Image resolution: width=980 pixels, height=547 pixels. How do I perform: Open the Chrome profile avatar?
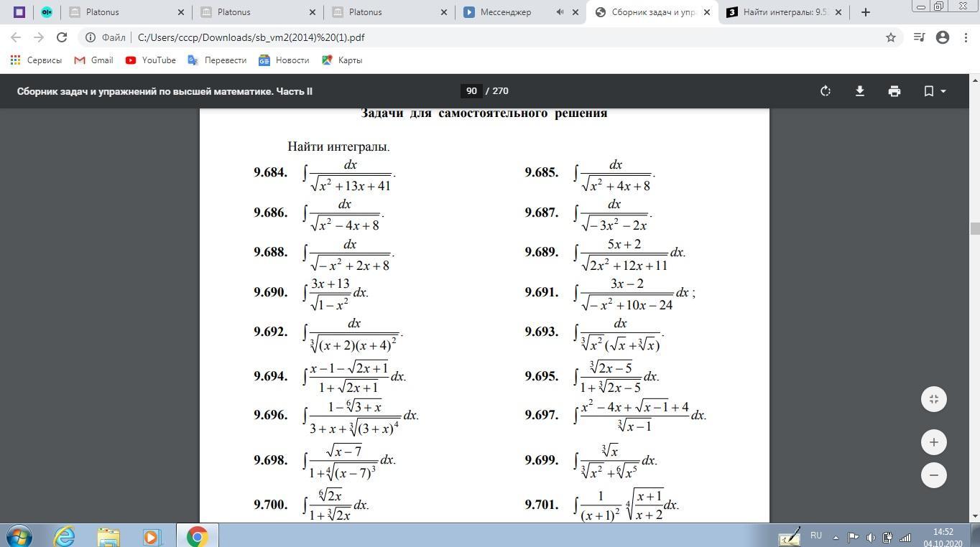(943, 37)
